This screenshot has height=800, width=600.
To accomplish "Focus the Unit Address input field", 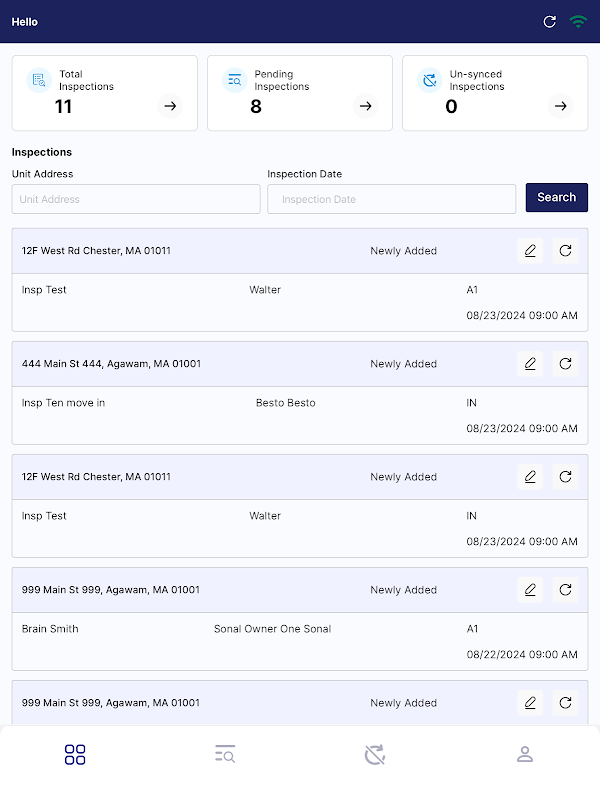I will click(x=136, y=199).
